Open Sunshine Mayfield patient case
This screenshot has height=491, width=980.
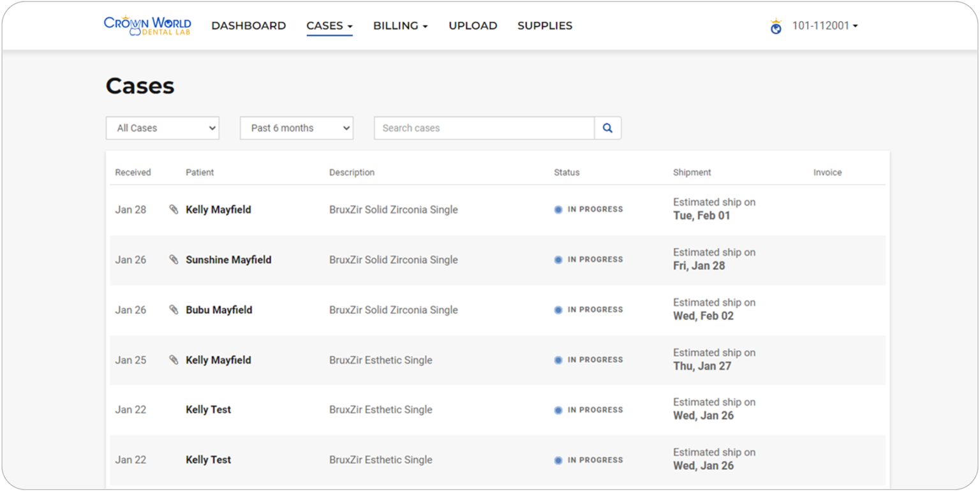tap(228, 260)
